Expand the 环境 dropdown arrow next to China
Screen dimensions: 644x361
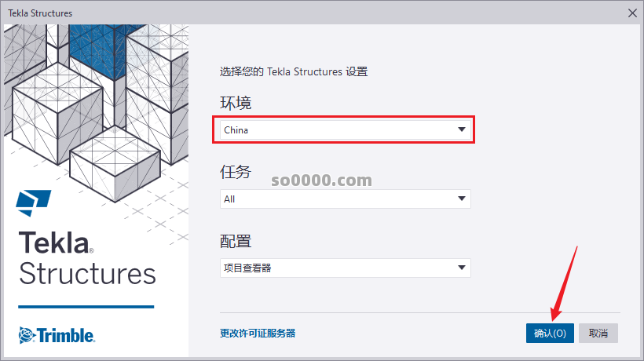point(462,129)
